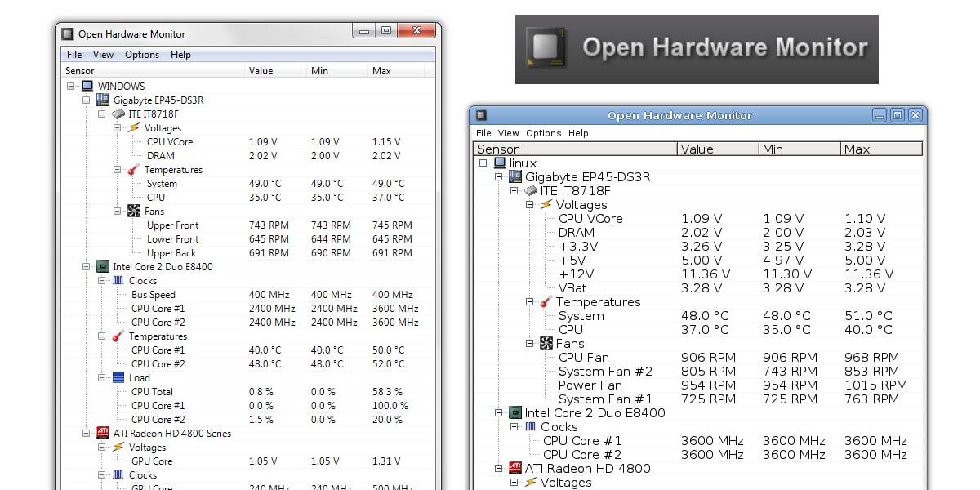
Task: Open File menu in the Windows window
Action: point(74,55)
